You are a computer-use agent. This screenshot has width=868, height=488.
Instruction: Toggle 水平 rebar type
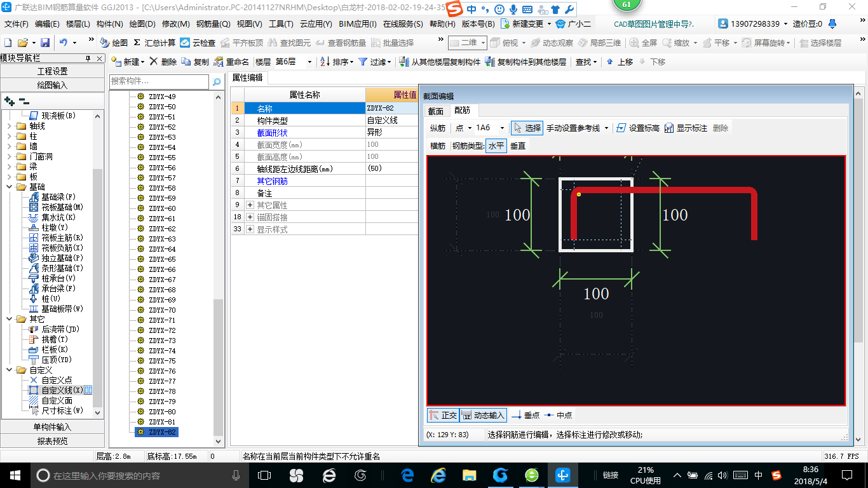(496, 146)
